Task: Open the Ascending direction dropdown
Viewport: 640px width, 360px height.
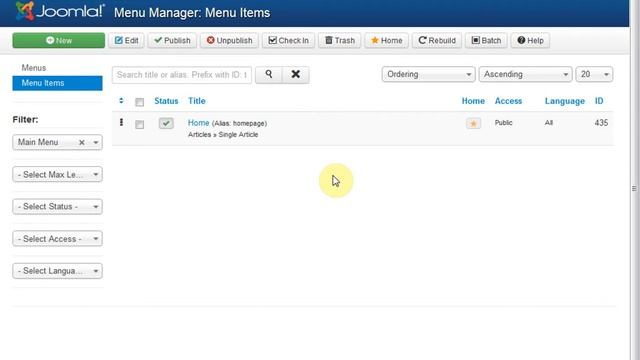Action: pos(525,74)
